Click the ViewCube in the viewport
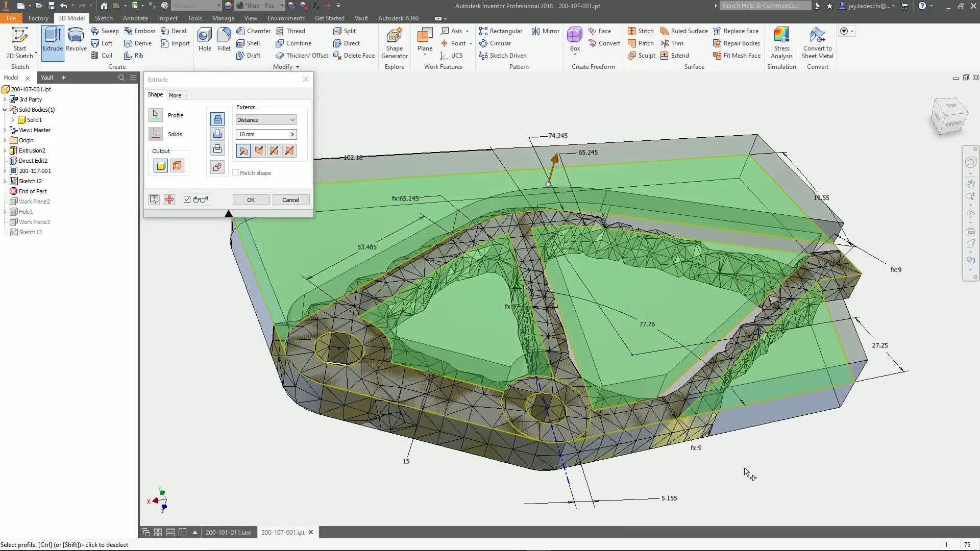This screenshot has height=551, width=980. pos(949,116)
